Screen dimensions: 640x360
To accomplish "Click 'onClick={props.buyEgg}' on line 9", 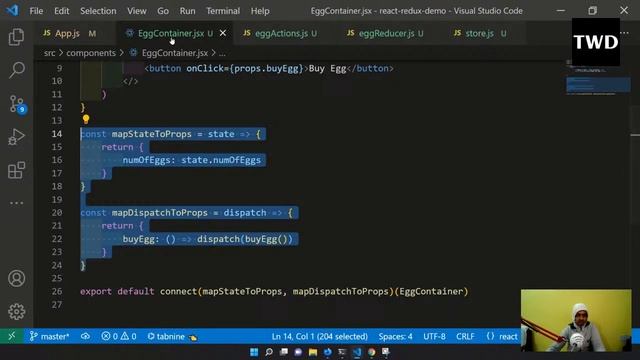I will point(245,68).
